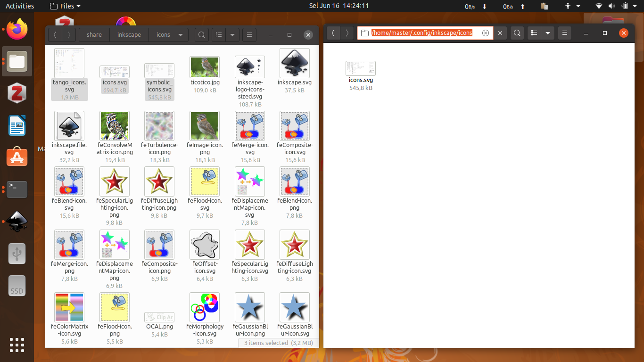
Task: Expand the icons breadcrumb dropdown arrow
Action: coord(180,34)
